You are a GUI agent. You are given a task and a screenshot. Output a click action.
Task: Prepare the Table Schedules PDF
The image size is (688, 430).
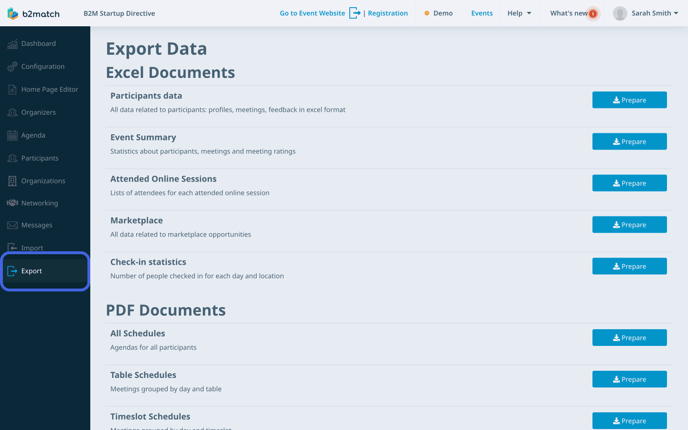(x=629, y=379)
